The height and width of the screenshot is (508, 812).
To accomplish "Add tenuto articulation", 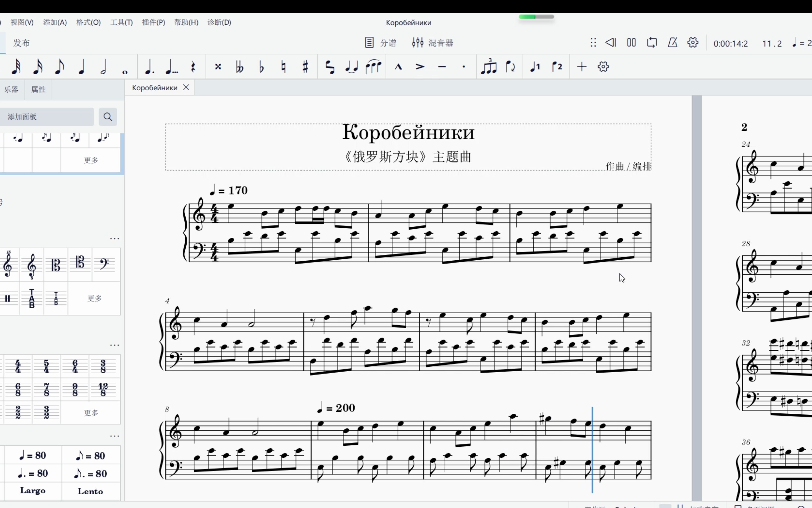I will (442, 67).
